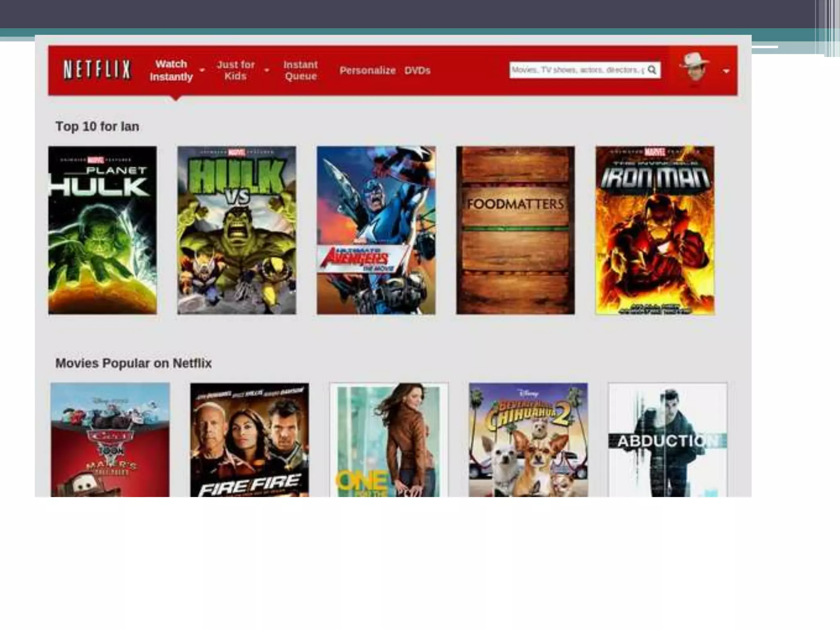
Task: Select the Hulk Vs poster
Action: (x=237, y=230)
